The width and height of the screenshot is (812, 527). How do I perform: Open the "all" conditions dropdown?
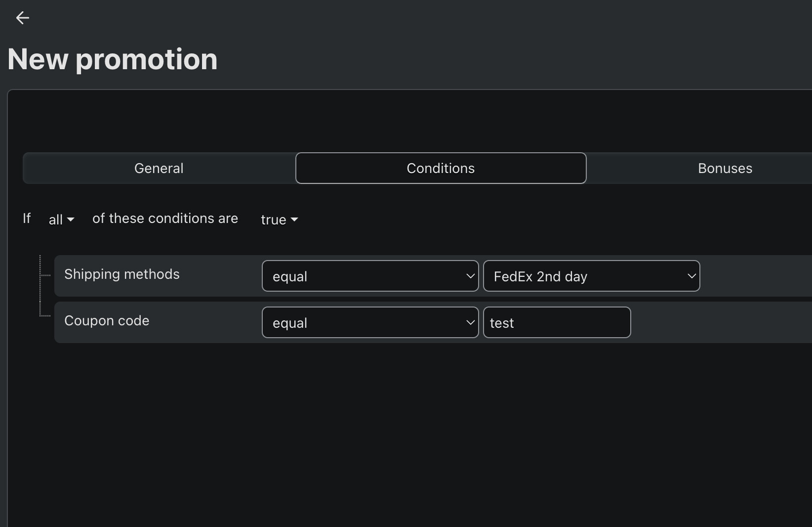point(61,220)
